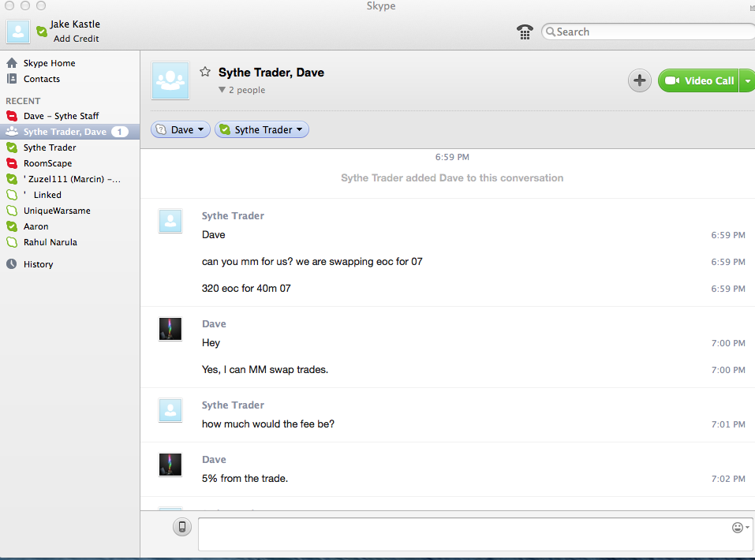This screenshot has width=755, height=560.
Task: Click the Skype Home house icon
Action: tap(12, 62)
